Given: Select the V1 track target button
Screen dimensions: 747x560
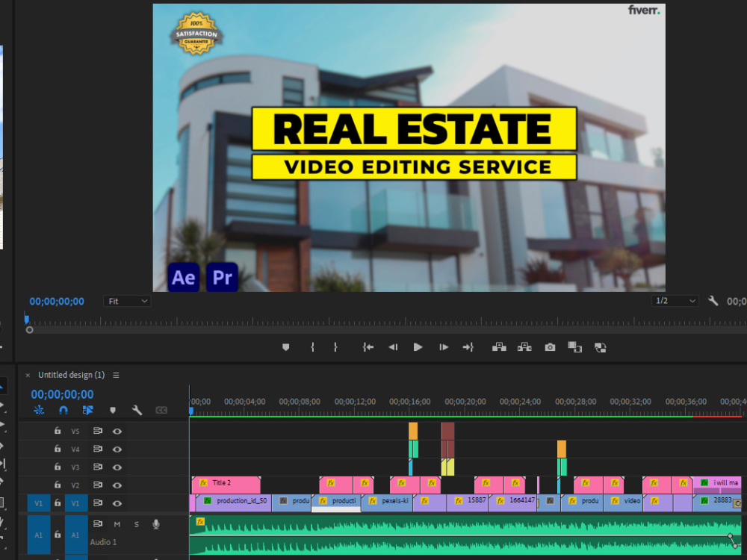Looking at the screenshot, I should [x=75, y=503].
